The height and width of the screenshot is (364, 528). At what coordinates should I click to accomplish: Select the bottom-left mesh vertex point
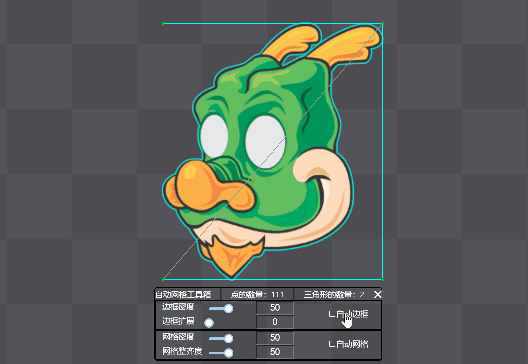[x=163, y=279]
